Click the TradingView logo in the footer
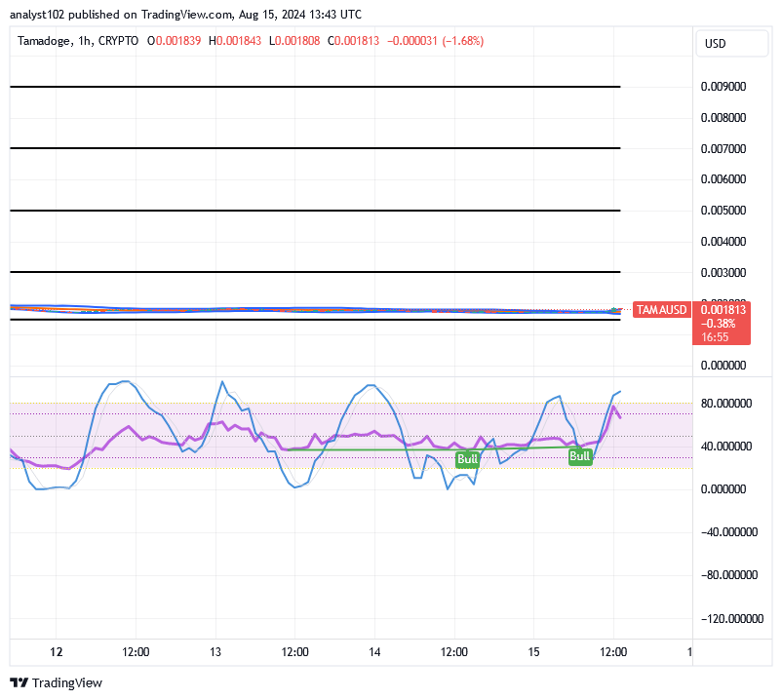Image resolution: width=782 pixels, height=700 pixels. [56, 682]
